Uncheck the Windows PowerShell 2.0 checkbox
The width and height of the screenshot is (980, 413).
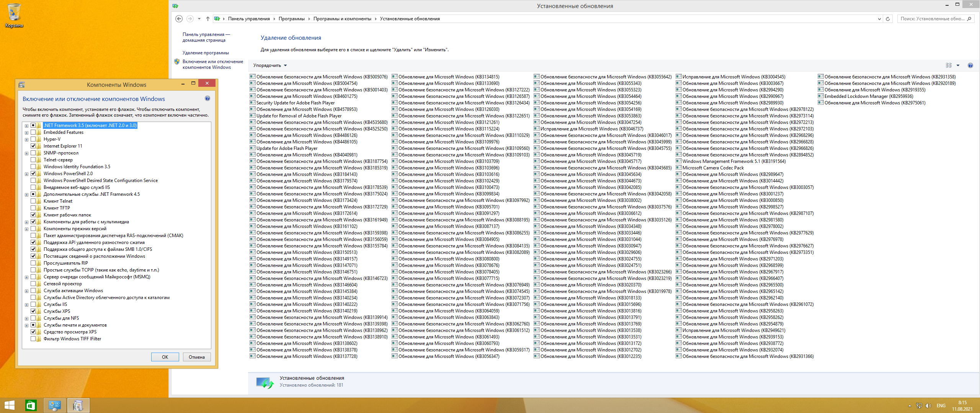tap(33, 174)
